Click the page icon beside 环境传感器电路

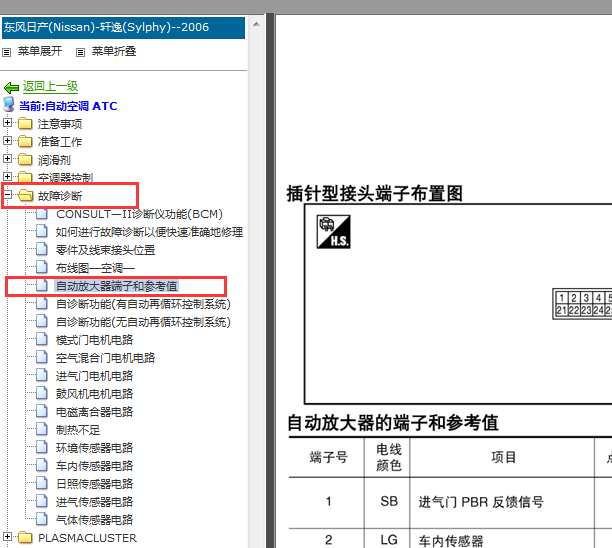click(41, 447)
